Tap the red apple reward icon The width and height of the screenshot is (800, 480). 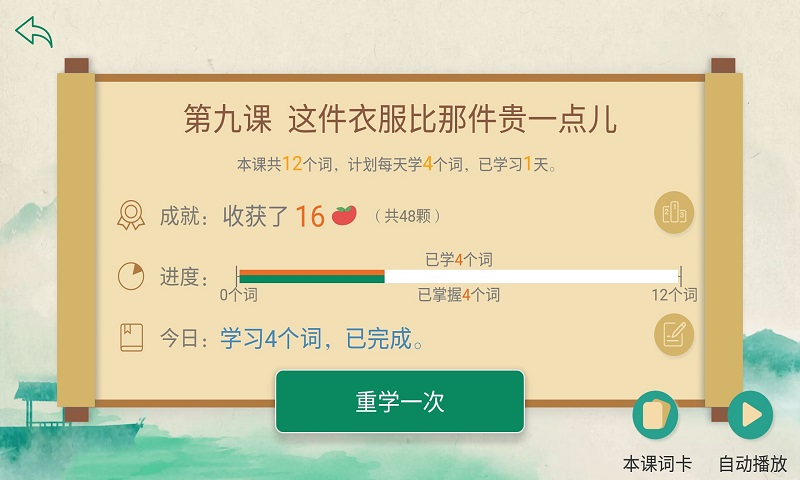coord(344,215)
